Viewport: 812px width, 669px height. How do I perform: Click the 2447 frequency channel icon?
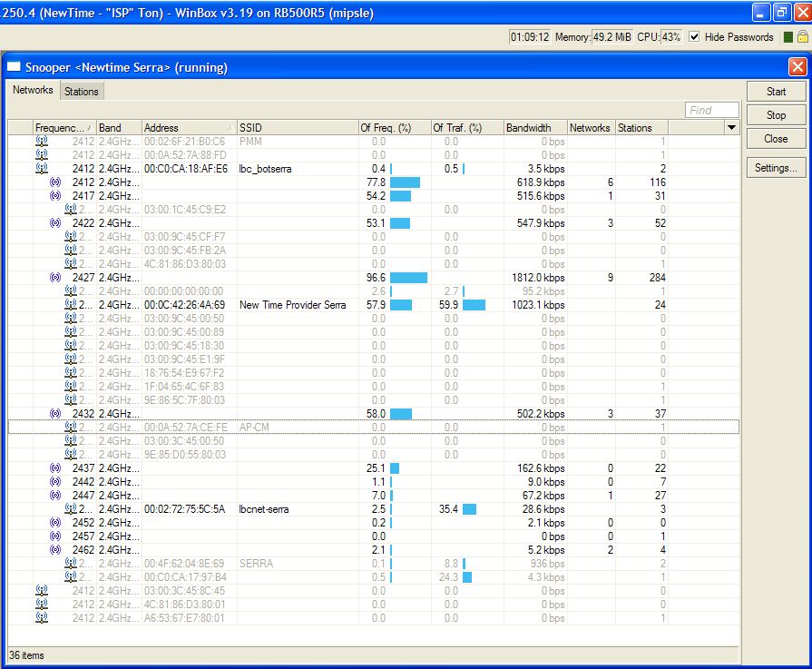[x=55, y=495]
